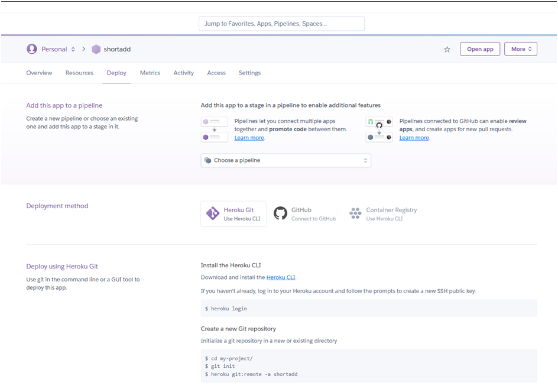This screenshot has height=392, width=558.
Task: Select Container Registry deployment method
Action: point(383,214)
